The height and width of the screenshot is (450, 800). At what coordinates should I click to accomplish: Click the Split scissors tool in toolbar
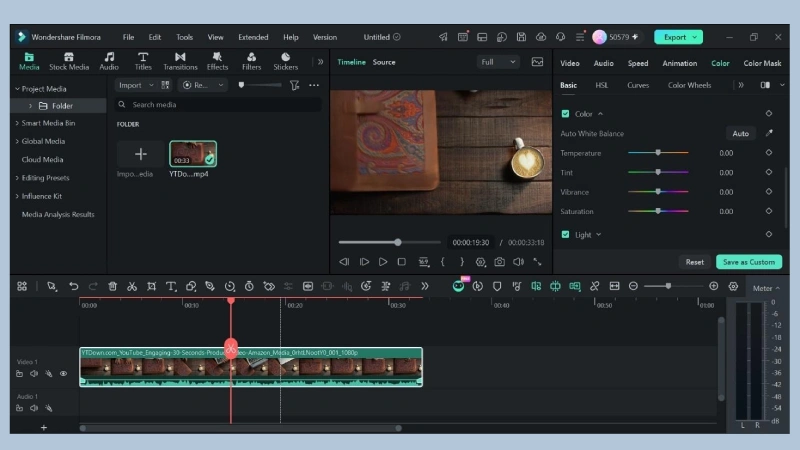pos(132,286)
